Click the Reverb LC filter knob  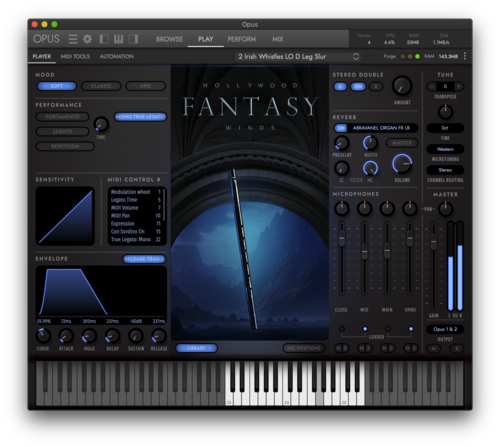coord(342,168)
